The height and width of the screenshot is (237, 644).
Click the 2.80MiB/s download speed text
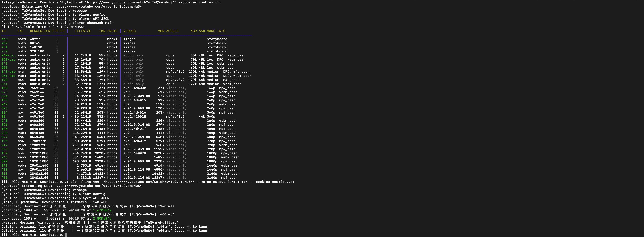[x=102, y=219]
